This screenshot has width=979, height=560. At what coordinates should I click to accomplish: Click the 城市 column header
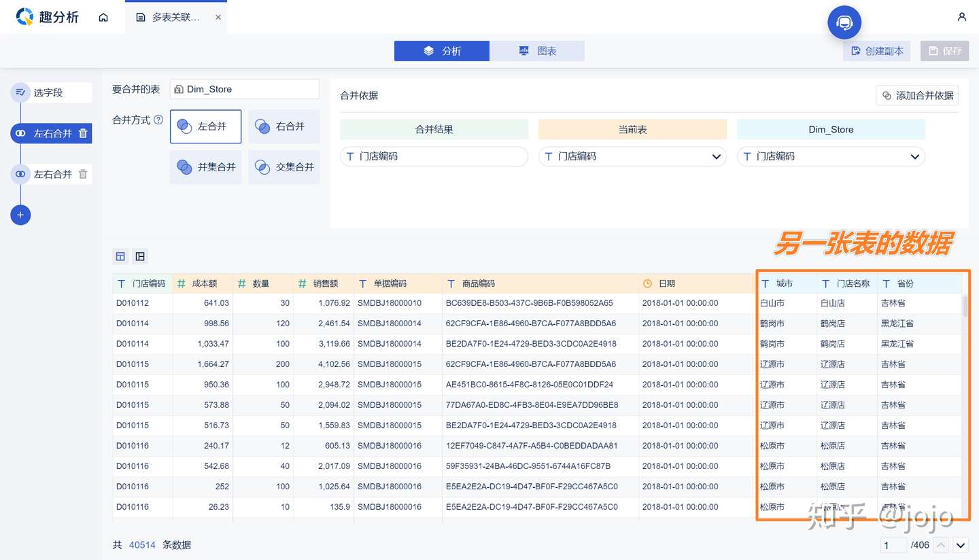(787, 283)
